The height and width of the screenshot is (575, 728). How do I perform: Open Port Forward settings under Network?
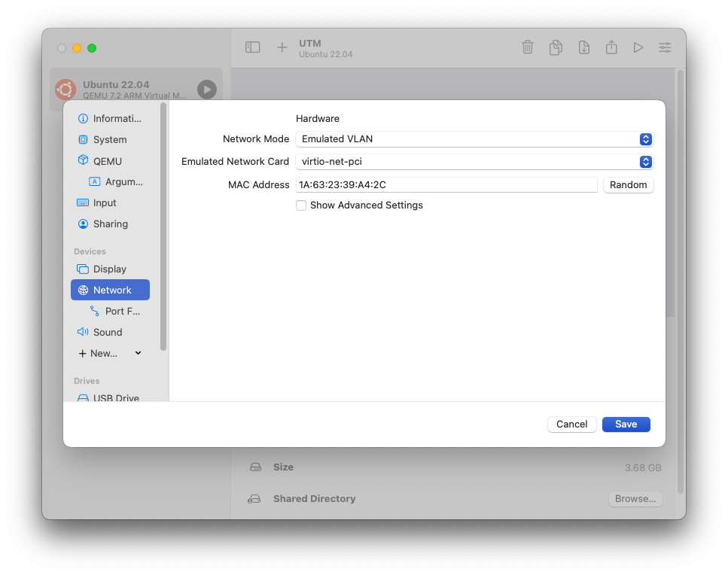122,311
